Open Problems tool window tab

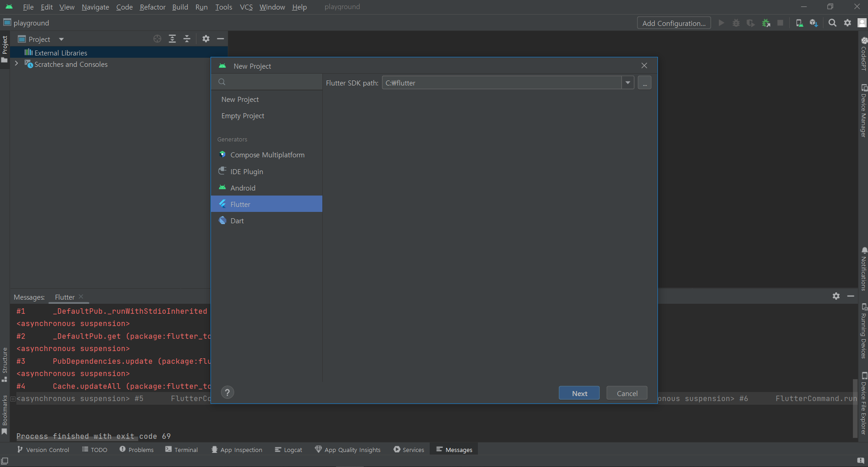(x=136, y=450)
